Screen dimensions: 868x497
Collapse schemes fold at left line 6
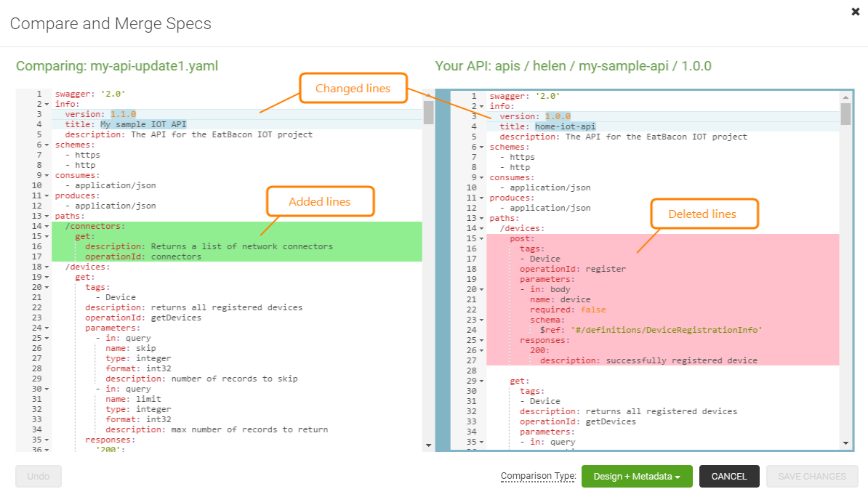(47, 145)
